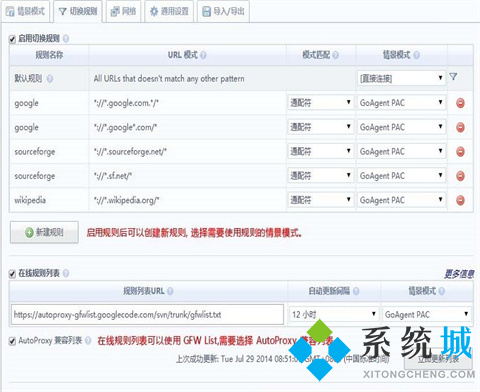
Task: Open the 更多信息 link
Action: pyautogui.click(x=459, y=274)
